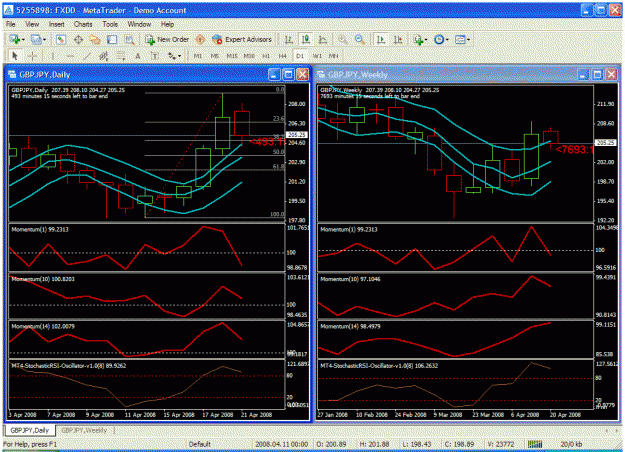
Task: Open the Help menu
Action: click(x=167, y=24)
